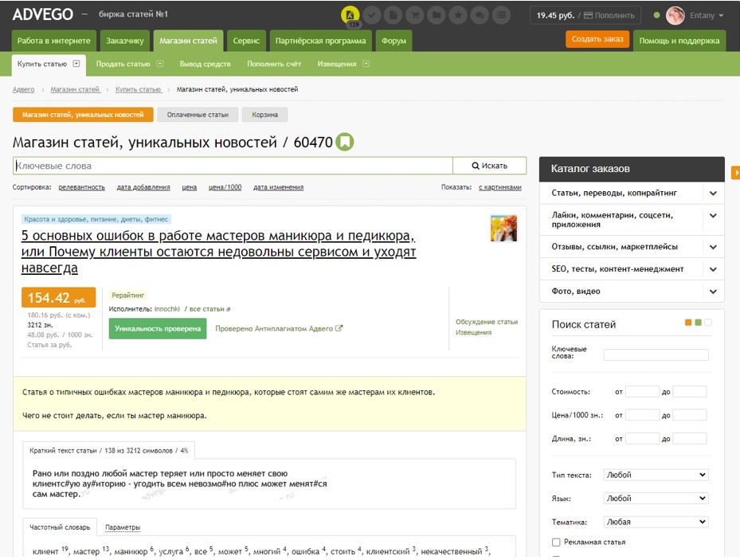
Task: Click the yellow round icon with 139 badge
Action: (350, 15)
